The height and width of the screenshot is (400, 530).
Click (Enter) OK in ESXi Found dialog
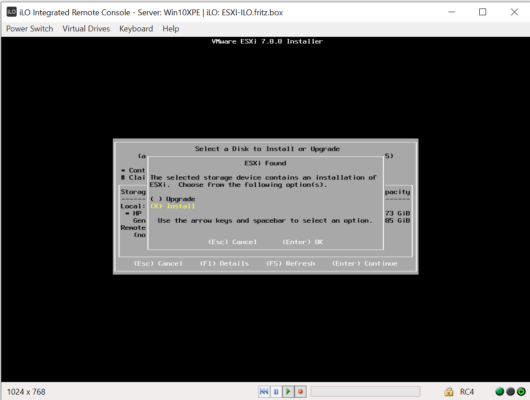click(x=303, y=242)
